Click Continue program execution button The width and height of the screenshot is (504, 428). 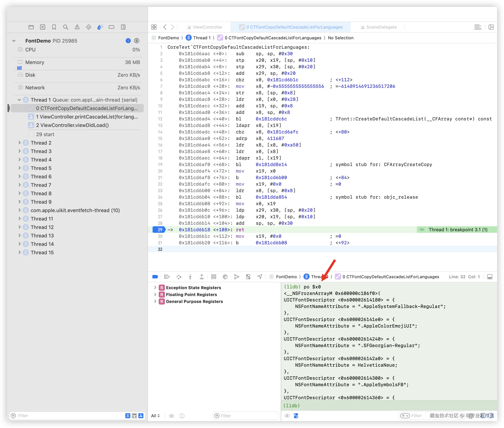(167, 277)
